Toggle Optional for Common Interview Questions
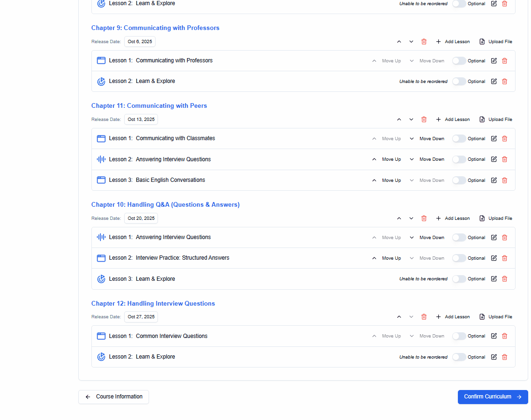This screenshot has height=420, width=531. click(x=459, y=336)
